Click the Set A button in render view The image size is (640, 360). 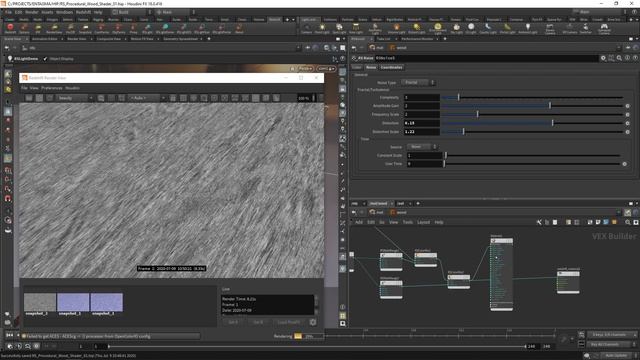tap(233, 322)
